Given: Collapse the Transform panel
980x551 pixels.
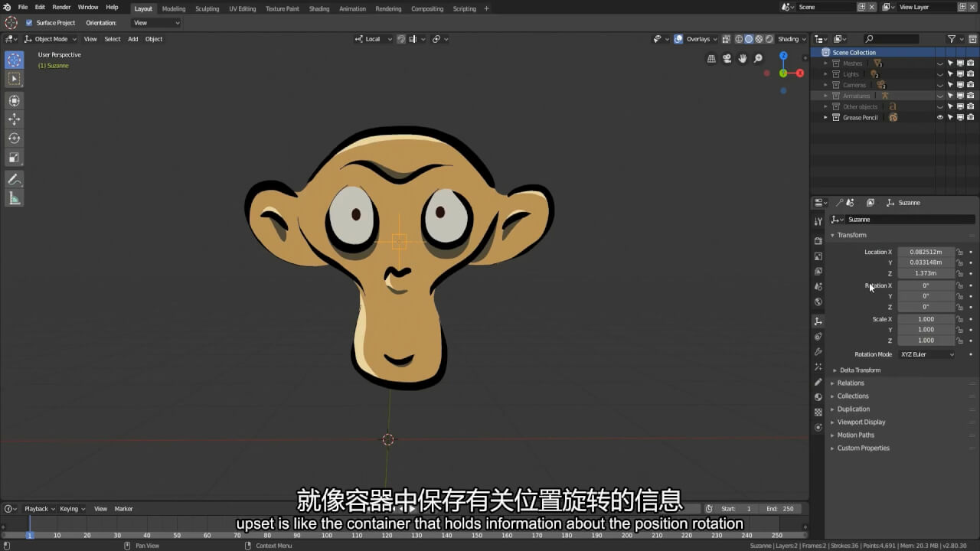Looking at the screenshot, I should [851, 235].
